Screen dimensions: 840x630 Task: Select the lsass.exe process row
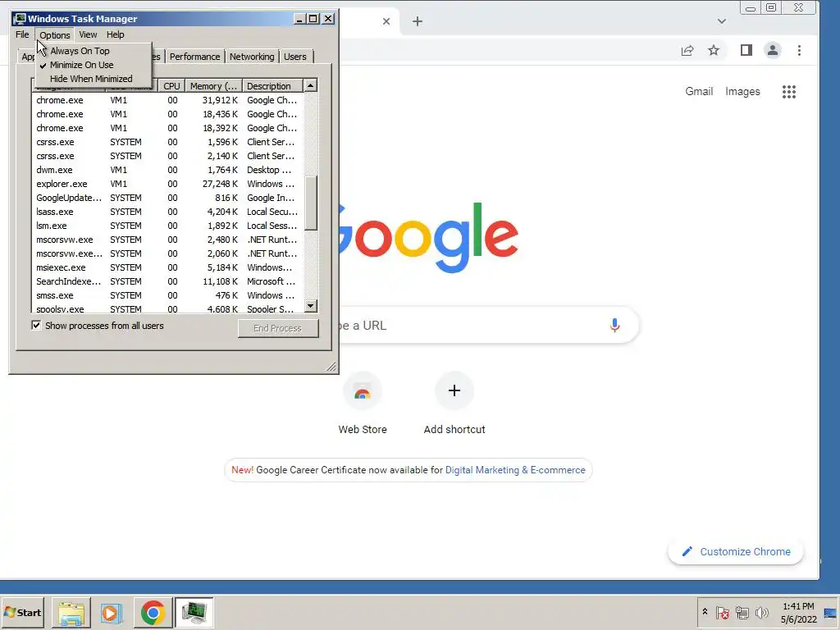[x=167, y=212]
